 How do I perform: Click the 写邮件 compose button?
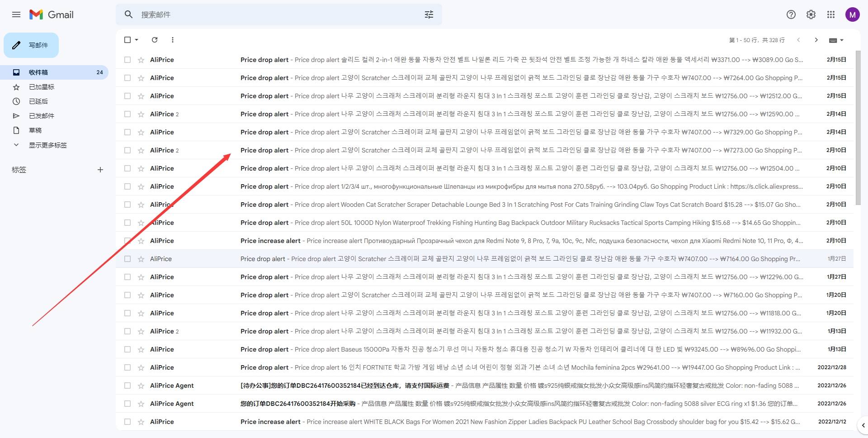pyautogui.click(x=31, y=45)
